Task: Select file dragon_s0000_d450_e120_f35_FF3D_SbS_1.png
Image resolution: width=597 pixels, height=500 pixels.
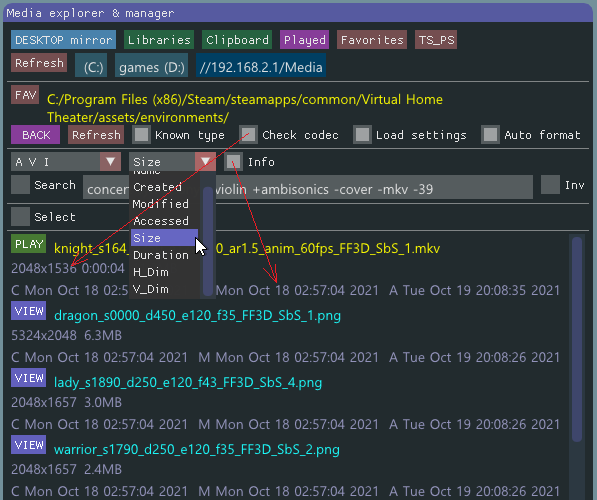Action: (x=197, y=315)
